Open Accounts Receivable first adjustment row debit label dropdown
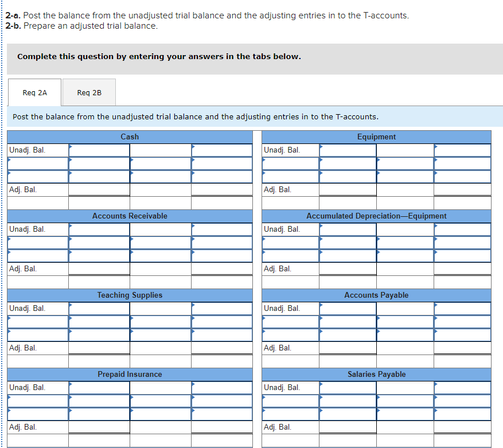 click(38, 243)
